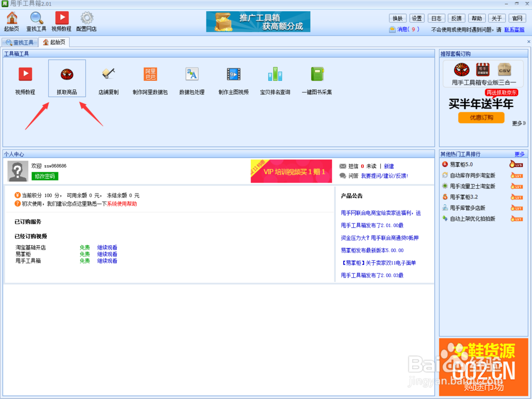Open announcement 甩手工具箱发布了2.00.03
This screenshot has width=532, height=399.
tap(372, 276)
